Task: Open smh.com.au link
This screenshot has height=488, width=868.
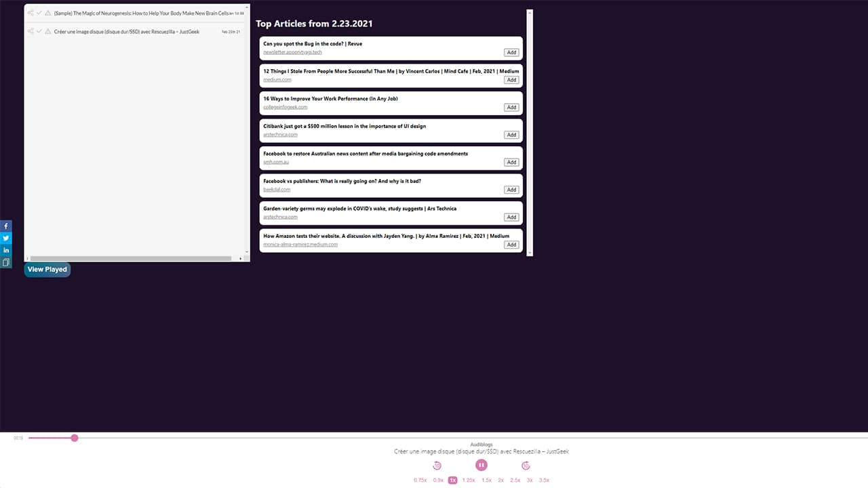Action: click(276, 162)
